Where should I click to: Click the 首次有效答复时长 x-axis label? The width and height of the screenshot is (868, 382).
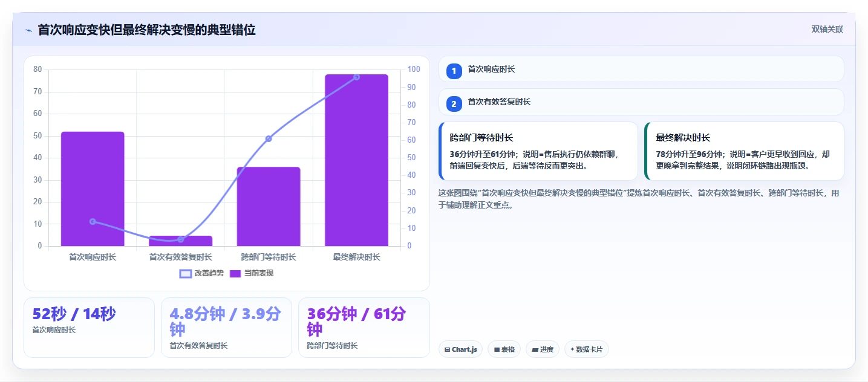click(180, 257)
